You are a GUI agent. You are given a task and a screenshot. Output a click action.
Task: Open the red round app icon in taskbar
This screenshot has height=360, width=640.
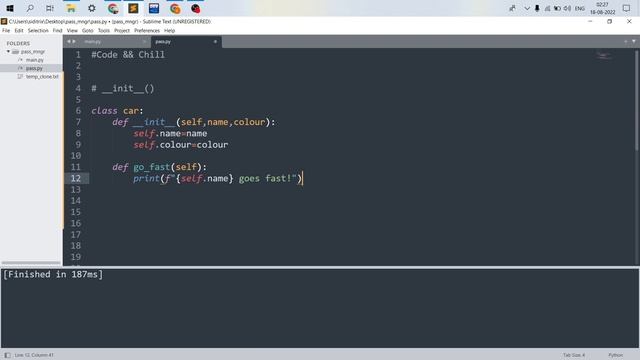(196, 8)
